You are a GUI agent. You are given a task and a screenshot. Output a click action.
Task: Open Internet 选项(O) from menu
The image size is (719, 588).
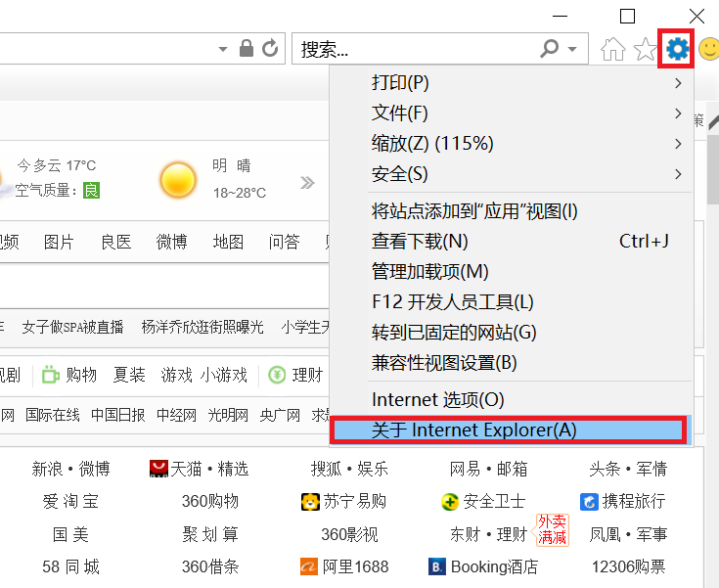(x=438, y=399)
